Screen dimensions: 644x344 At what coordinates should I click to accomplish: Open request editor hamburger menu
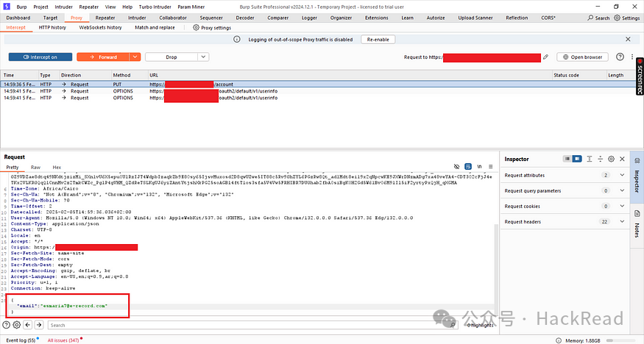pos(490,166)
